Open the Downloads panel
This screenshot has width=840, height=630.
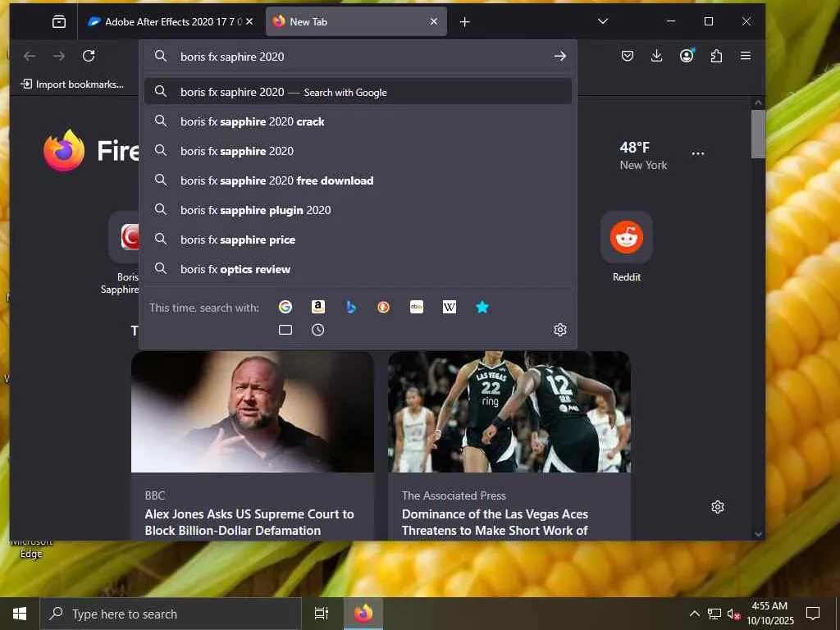tap(656, 56)
